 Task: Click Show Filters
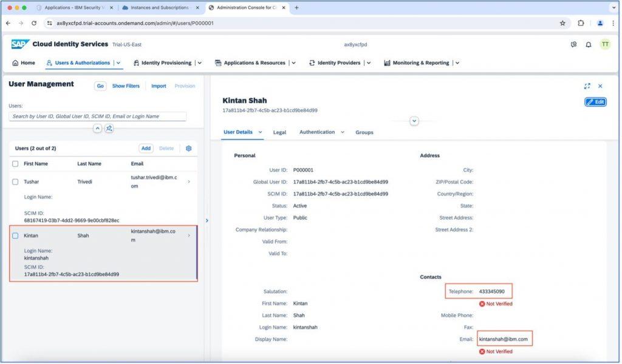click(x=126, y=86)
